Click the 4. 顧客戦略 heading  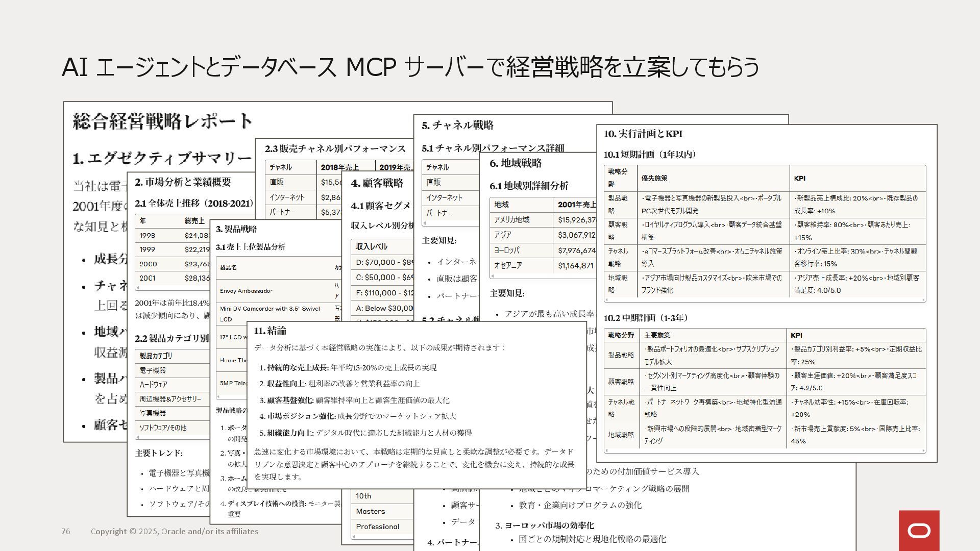pyautogui.click(x=377, y=183)
